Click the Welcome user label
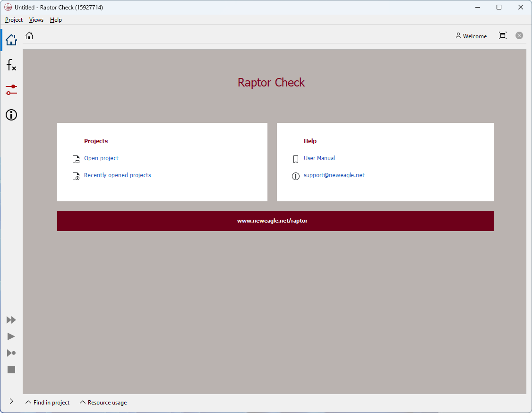This screenshot has width=532, height=413. tap(471, 36)
